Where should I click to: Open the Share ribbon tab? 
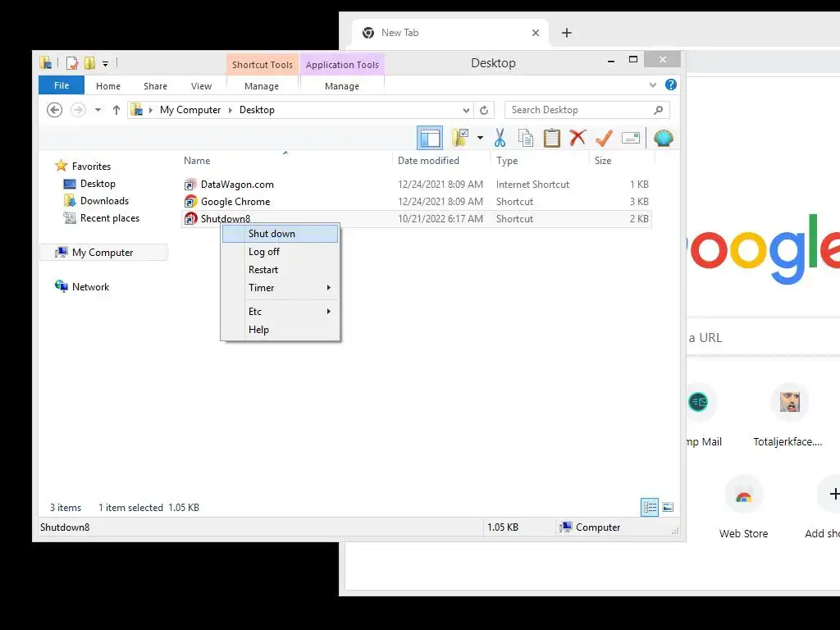point(155,85)
